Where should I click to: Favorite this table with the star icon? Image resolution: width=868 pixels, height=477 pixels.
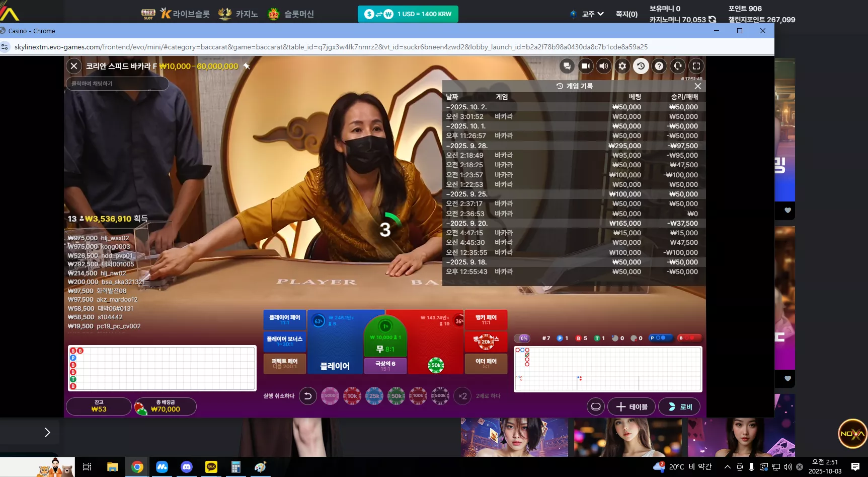tap(247, 66)
